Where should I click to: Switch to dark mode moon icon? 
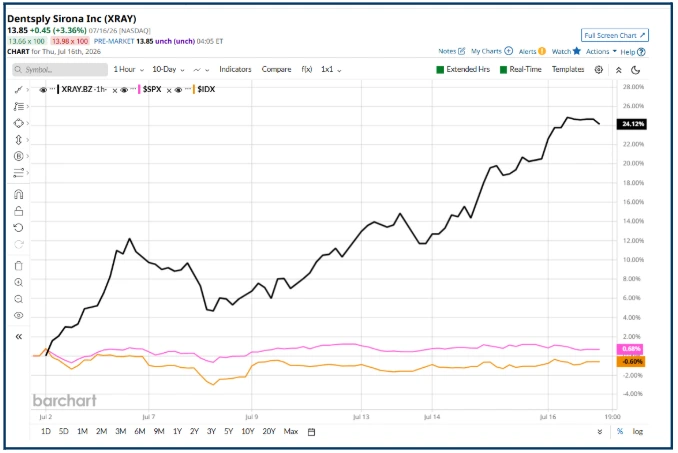635,70
